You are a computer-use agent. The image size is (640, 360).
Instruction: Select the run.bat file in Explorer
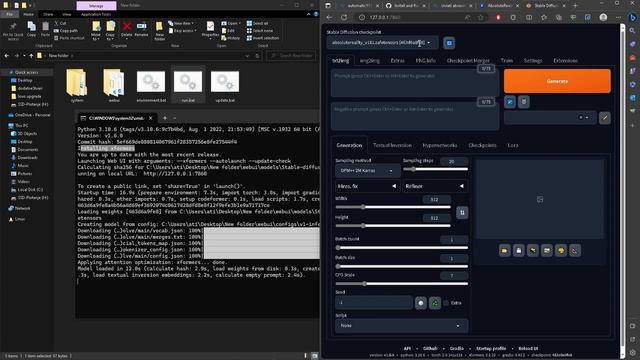point(188,86)
